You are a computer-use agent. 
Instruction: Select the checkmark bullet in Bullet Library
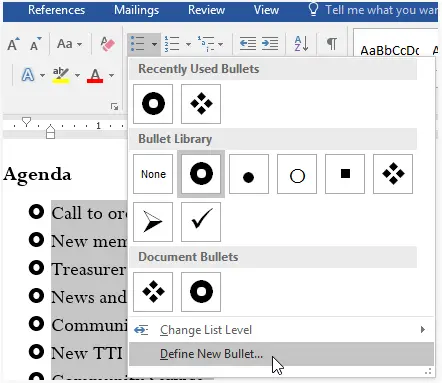coord(201,222)
